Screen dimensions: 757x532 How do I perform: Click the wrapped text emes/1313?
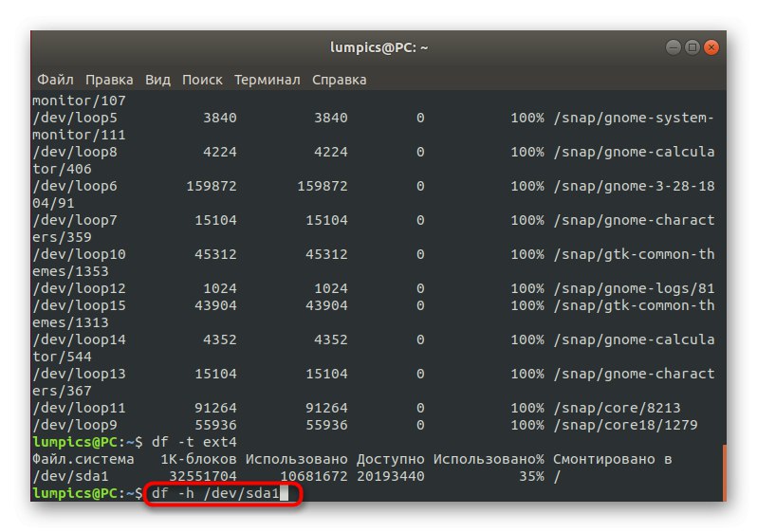point(70,322)
